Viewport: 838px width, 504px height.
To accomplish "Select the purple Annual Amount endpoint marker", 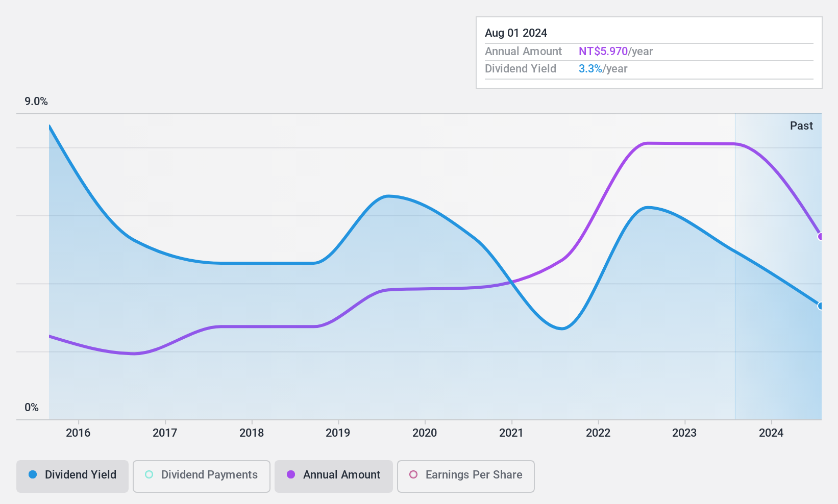I will 821,237.
